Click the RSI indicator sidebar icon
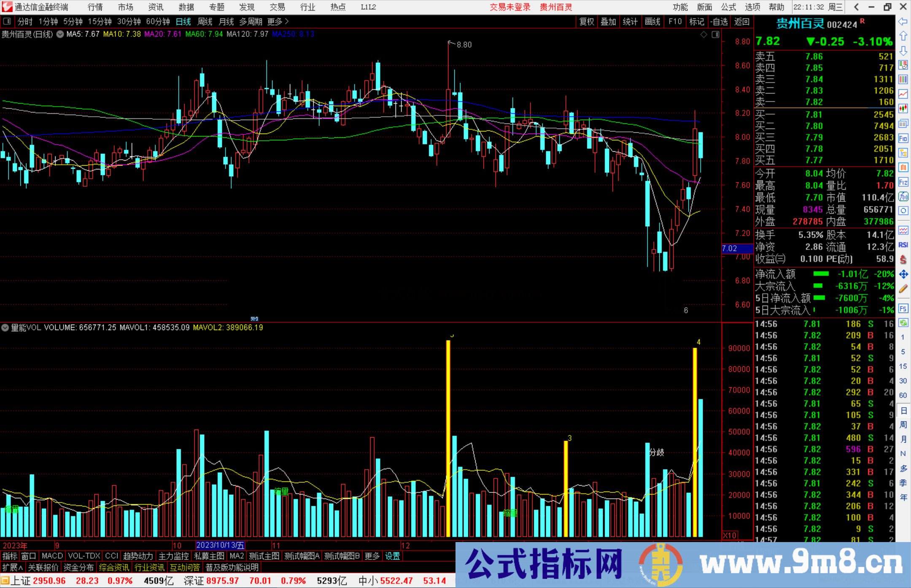This screenshot has width=911, height=588. pos(903,245)
